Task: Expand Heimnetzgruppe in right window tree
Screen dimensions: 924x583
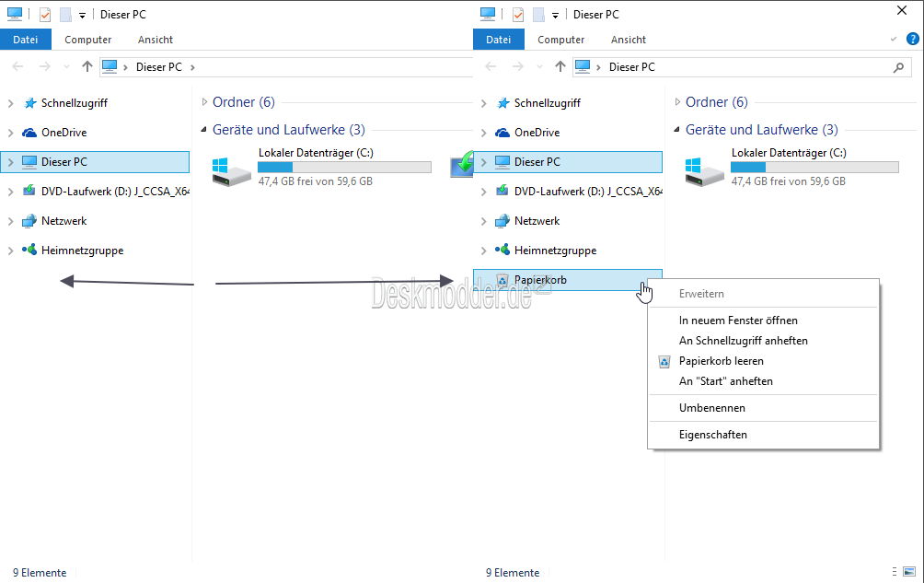Action: 484,251
